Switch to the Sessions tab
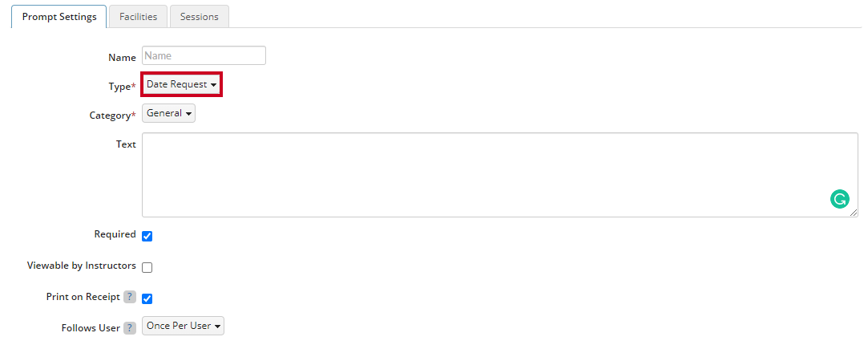This screenshot has width=868, height=349. [200, 17]
